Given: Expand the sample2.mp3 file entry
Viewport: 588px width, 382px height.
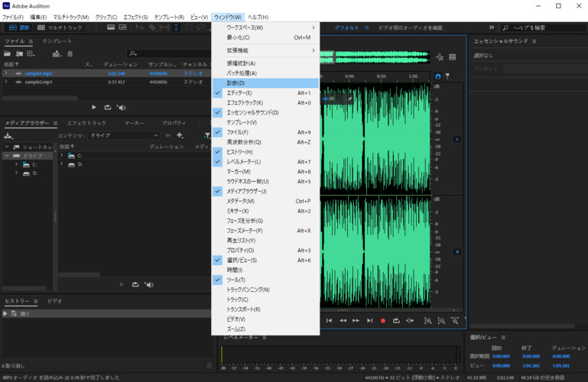Looking at the screenshot, I should click(6, 82).
